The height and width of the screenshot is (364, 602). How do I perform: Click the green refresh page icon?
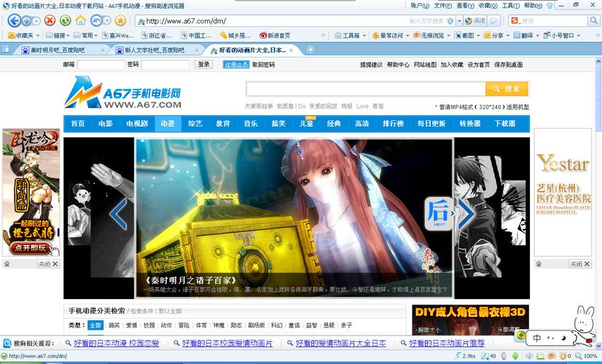click(65, 20)
